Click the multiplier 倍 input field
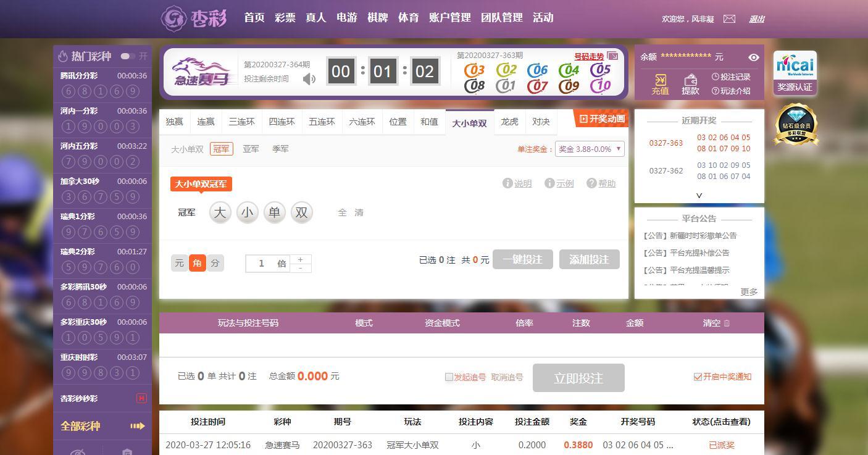Screen dimensions: 868x455 (x=267, y=264)
